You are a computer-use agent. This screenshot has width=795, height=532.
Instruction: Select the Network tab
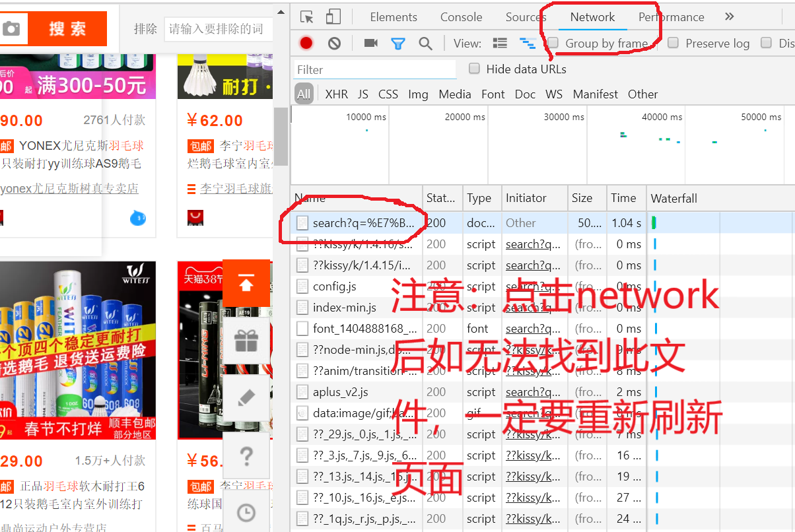click(592, 17)
